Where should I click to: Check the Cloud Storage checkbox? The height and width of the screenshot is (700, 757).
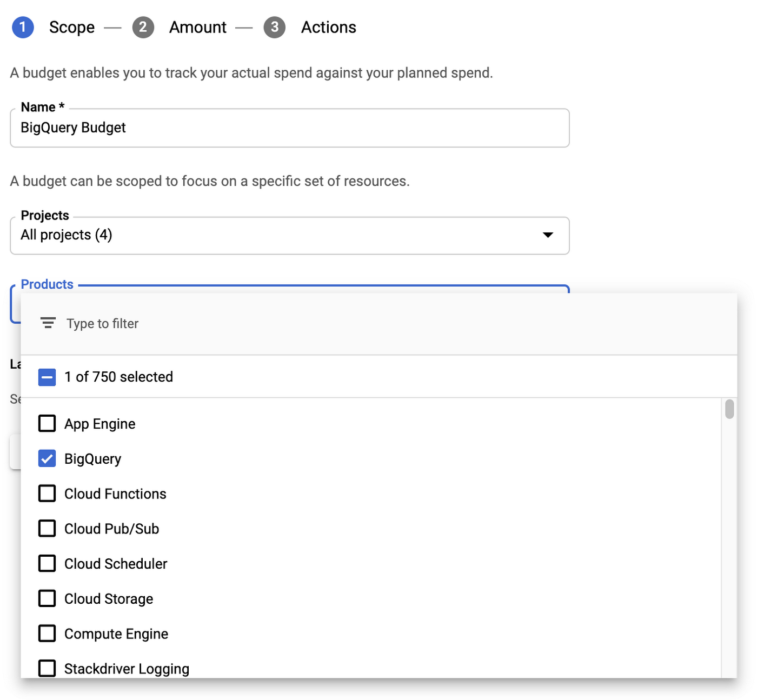pos(47,598)
